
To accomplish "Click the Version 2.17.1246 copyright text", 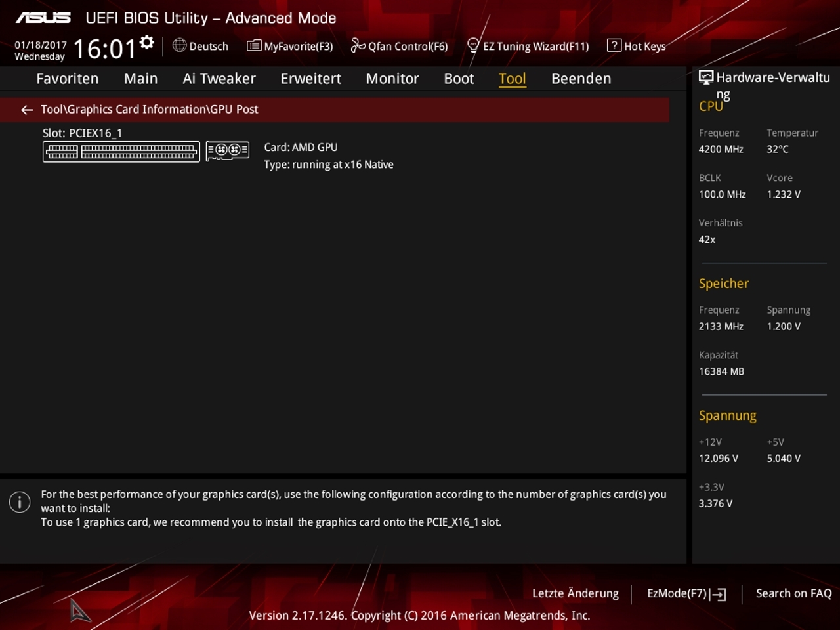I will point(419,616).
